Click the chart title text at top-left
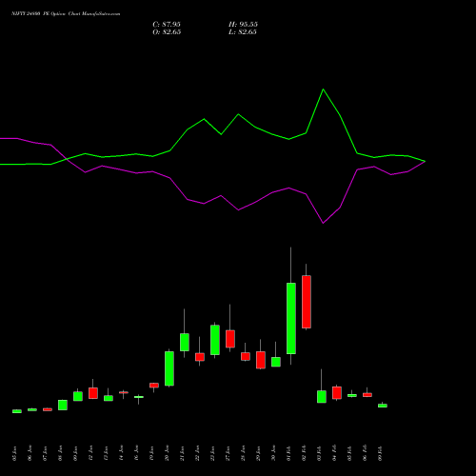This screenshot has height=476, width=476. 66,14
